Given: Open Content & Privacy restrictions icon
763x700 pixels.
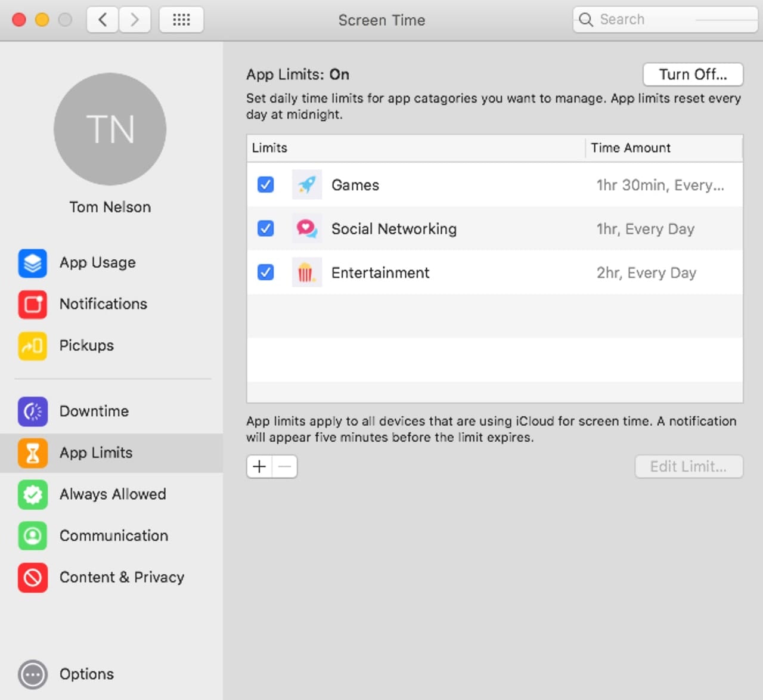Looking at the screenshot, I should pyautogui.click(x=32, y=577).
